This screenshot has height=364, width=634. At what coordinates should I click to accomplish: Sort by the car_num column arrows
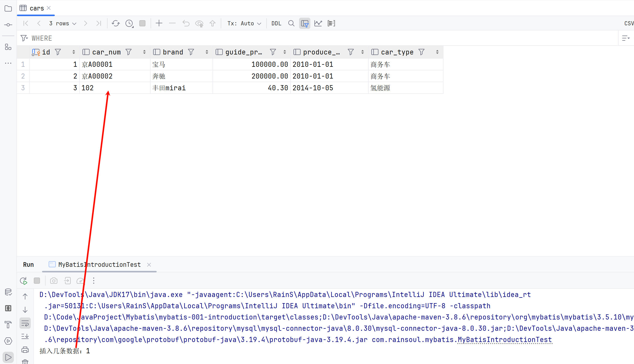144,52
